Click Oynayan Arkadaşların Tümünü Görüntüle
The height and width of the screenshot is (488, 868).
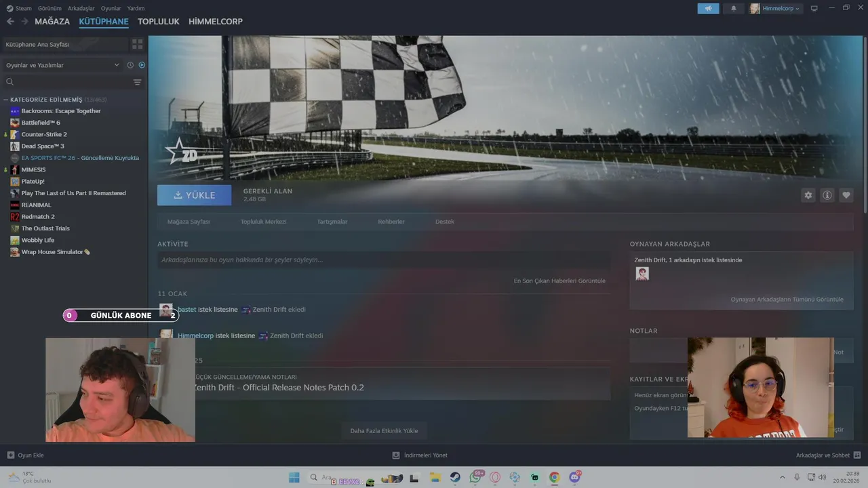click(x=787, y=299)
